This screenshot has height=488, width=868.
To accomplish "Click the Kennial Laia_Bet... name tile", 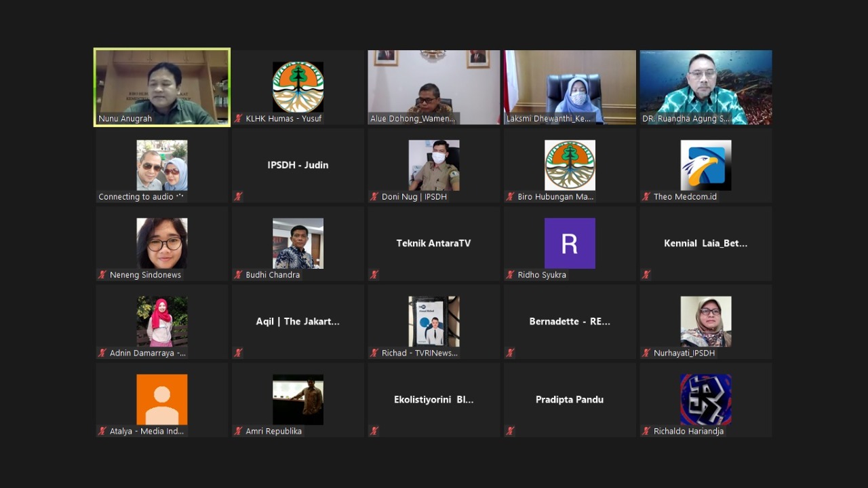I will [x=705, y=243].
